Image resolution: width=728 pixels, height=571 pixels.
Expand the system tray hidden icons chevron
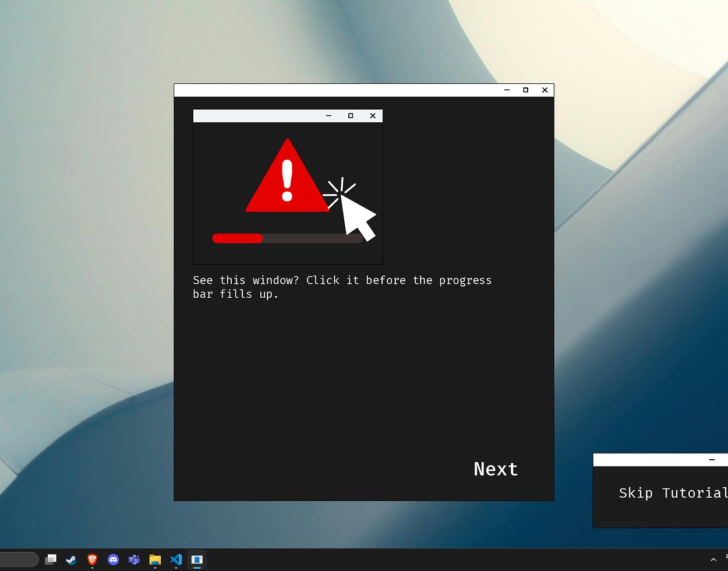pos(713,560)
